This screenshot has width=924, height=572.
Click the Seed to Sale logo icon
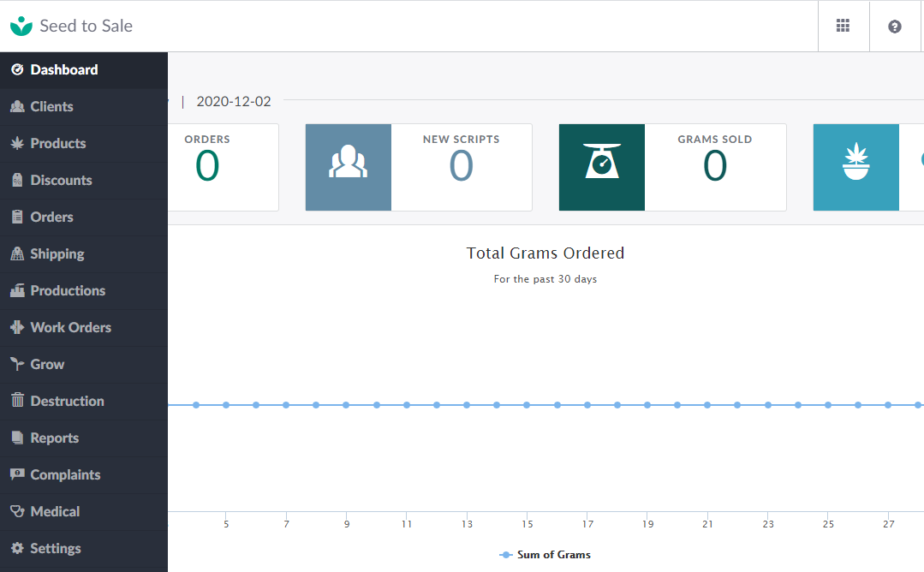coord(21,26)
